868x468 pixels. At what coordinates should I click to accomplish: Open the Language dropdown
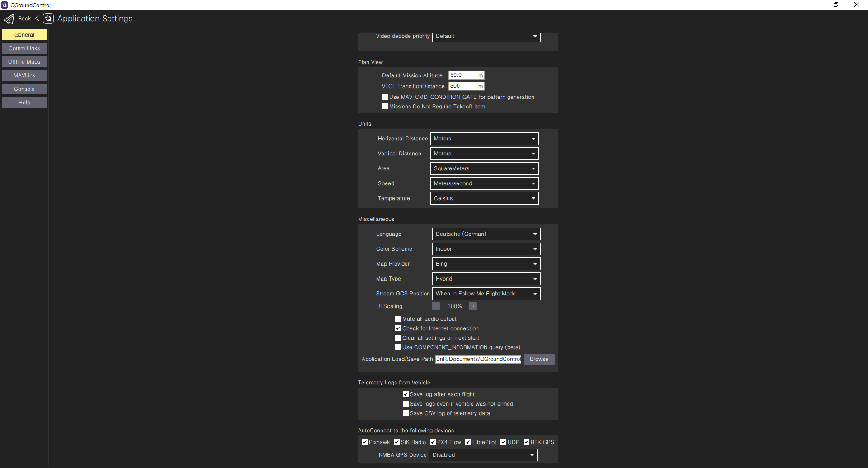[x=486, y=234]
